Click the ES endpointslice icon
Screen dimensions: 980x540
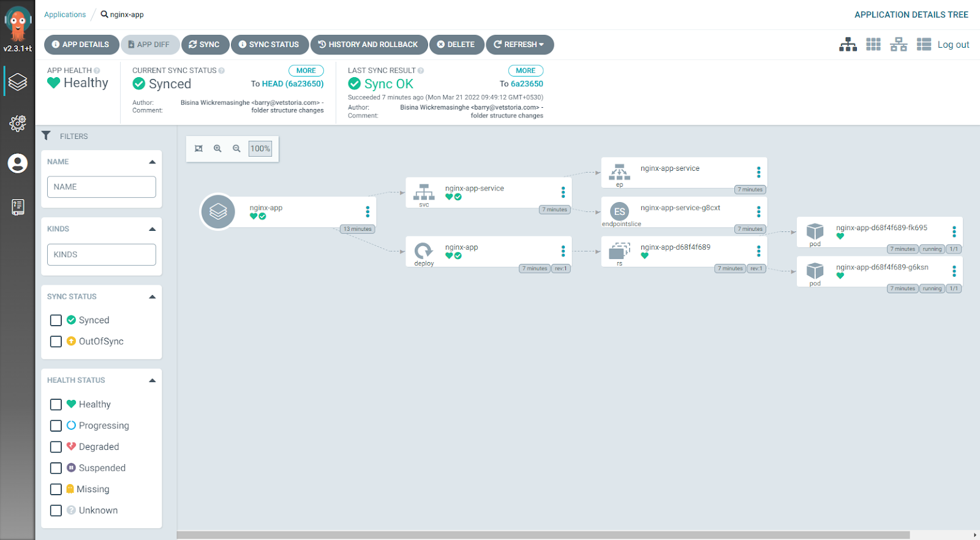(620, 211)
